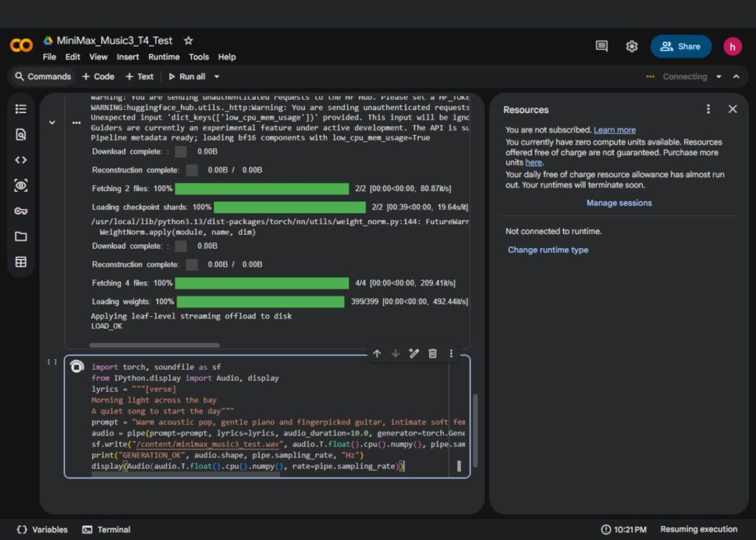Open the Terminal panel
The height and width of the screenshot is (540, 756).
(106, 530)
